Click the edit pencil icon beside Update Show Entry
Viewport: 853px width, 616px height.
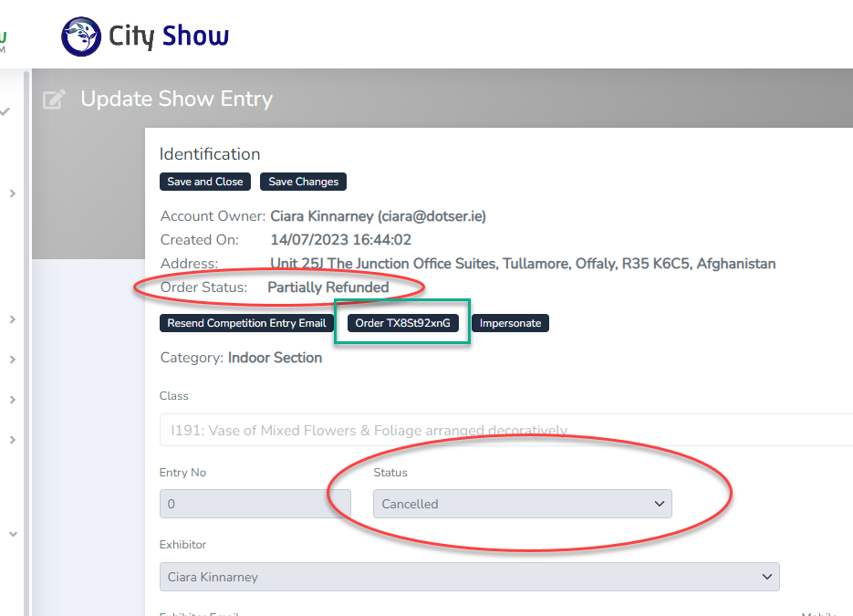(x=55, y=99)
